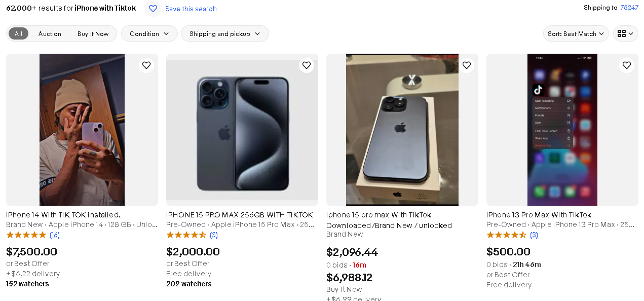
Task: Select the All listings filter
Action: (18, 34)
